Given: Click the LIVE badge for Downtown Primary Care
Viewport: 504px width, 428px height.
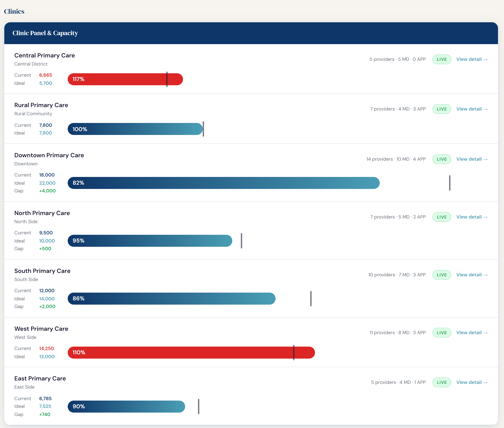Looking at the screenshot, I should coord(441,159).
